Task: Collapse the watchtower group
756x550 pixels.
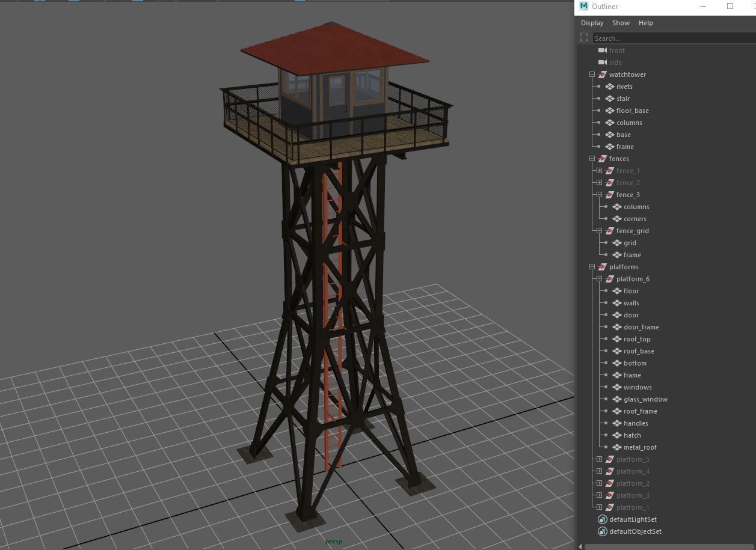Action: [x=592, y=75]
